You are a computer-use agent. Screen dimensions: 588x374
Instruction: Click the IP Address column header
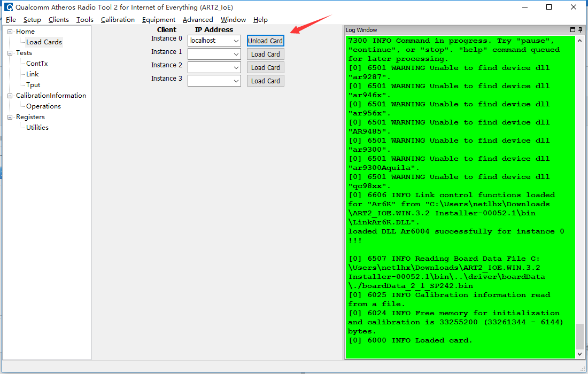coord(214,29)
